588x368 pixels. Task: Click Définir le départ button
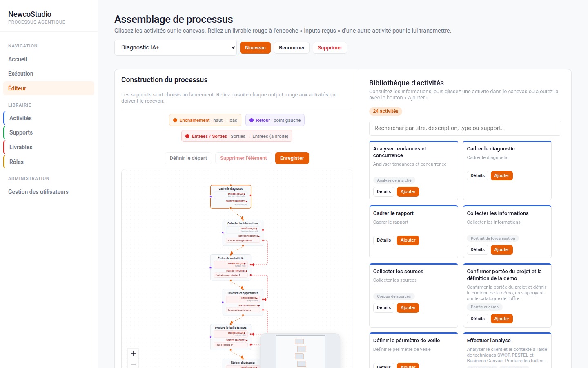188,158
